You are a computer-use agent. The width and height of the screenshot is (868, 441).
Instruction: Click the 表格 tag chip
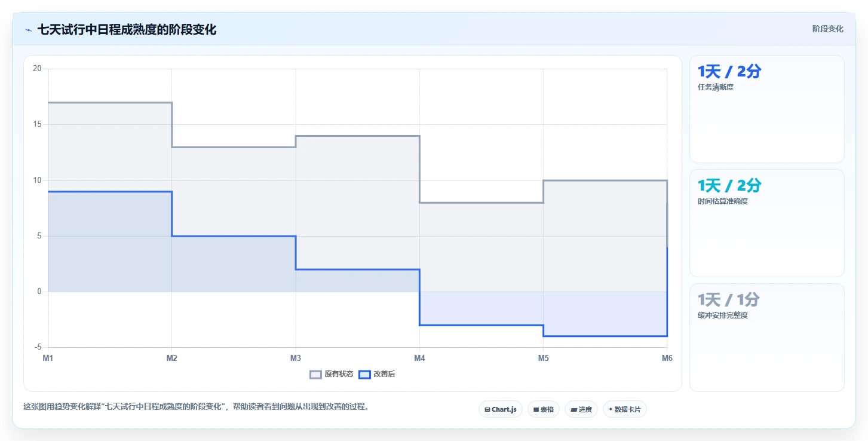[x=544, y=409]
